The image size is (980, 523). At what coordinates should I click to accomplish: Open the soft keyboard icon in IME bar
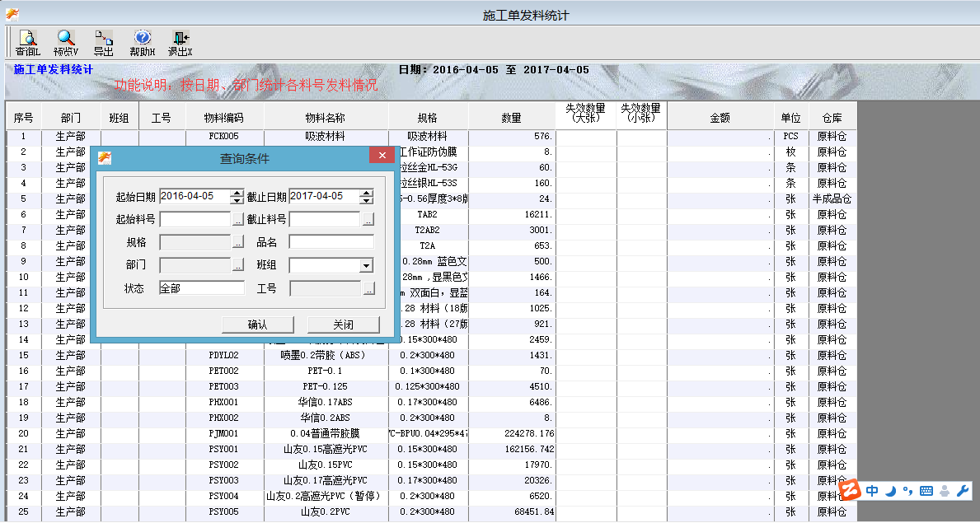[x=926, y=491]
